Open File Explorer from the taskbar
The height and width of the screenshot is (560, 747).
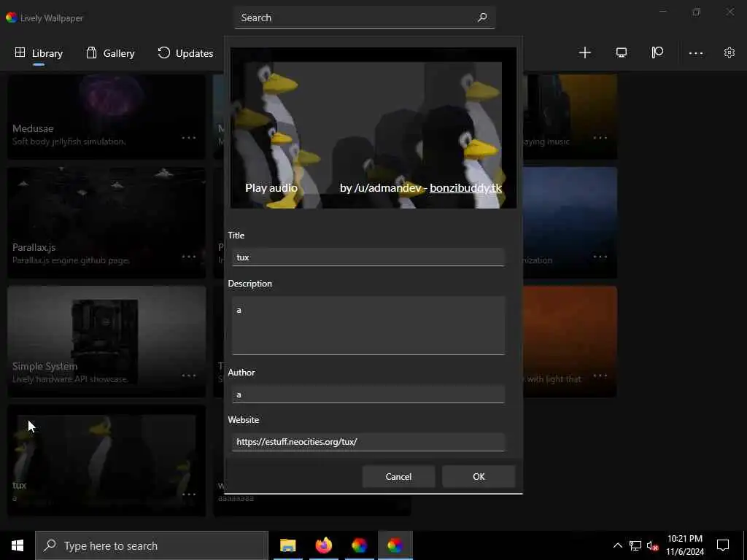coord(287,545)
